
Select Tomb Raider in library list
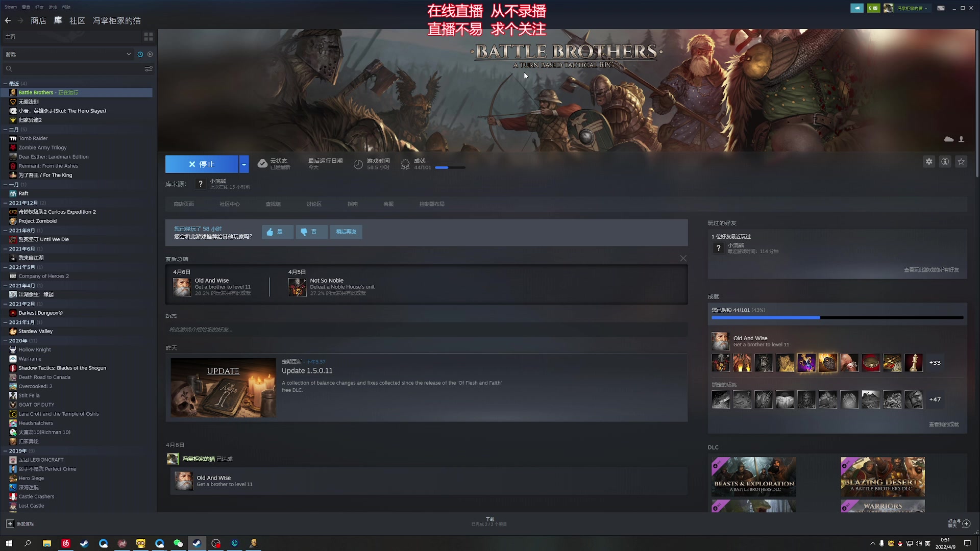point(77,139)
